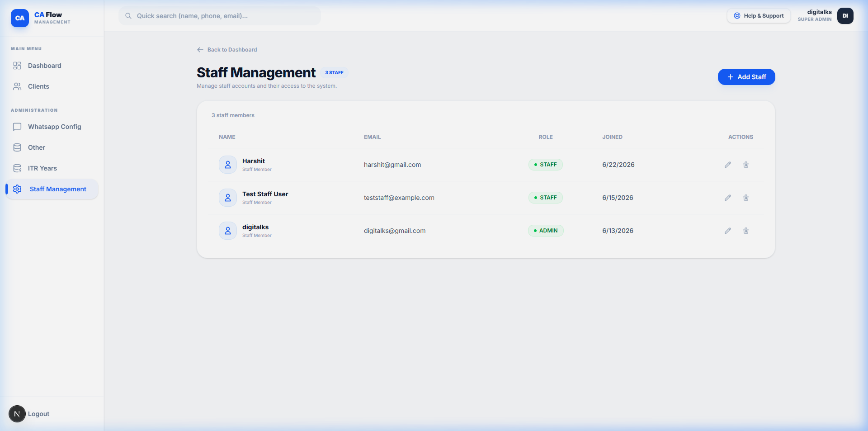Edit Test Staff User with pencil icon
Viewport: 868px width, 431px height.
click(x=728, y=198)
